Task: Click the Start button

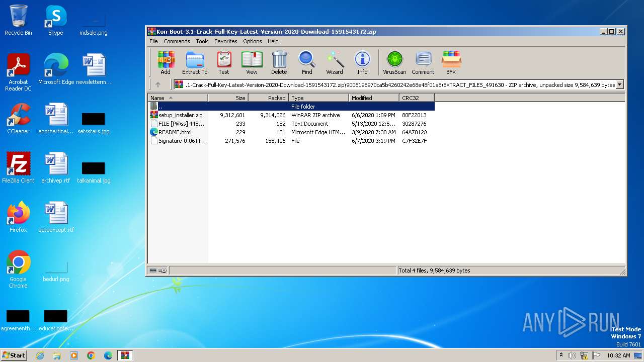Action: coord(14,355)
